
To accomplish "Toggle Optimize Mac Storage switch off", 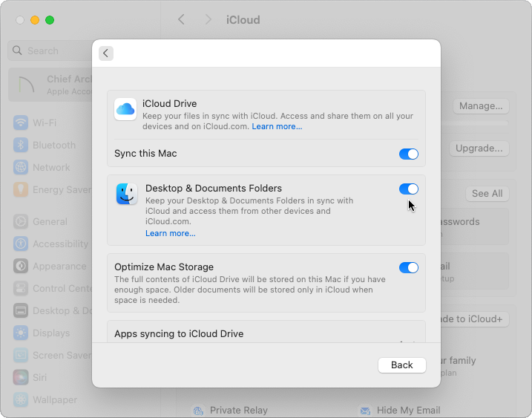I will pyautogui.click(x=409, y=267).
